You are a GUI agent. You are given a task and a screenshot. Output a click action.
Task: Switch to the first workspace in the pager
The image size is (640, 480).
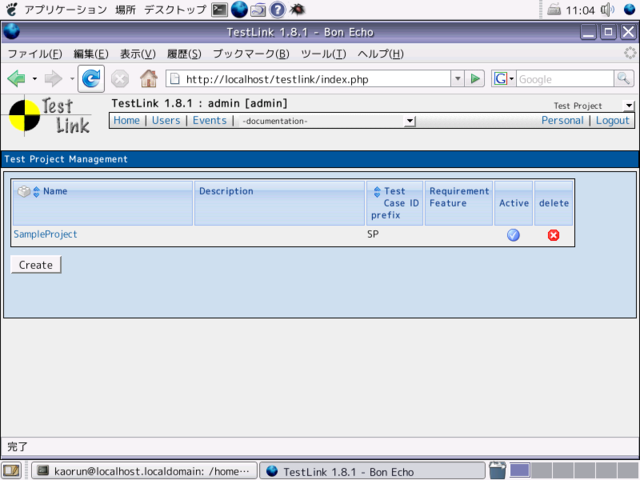click(520, 471)
